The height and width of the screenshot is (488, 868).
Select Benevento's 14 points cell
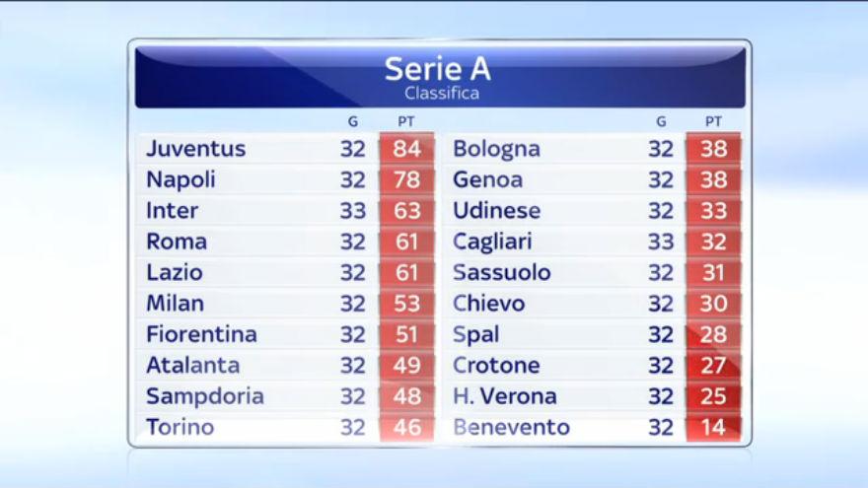tap(713, 427)
